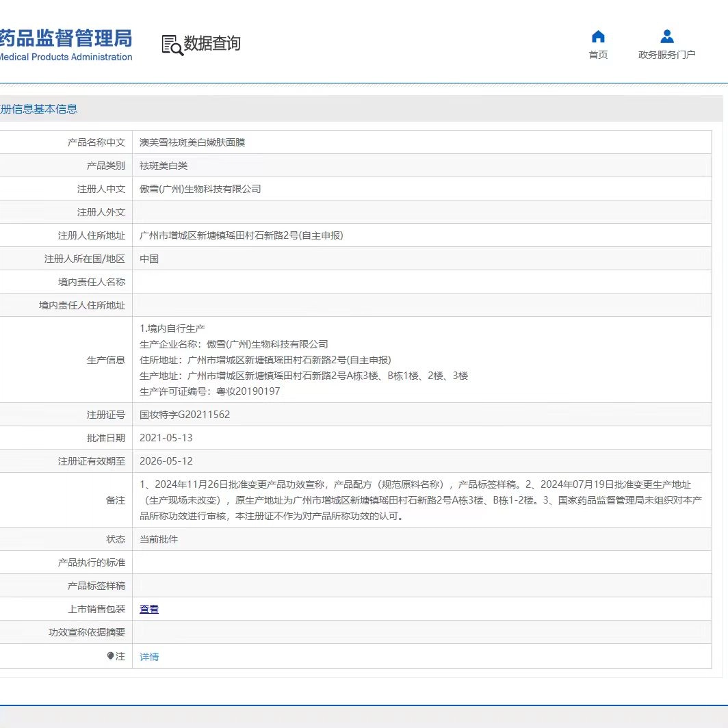Click the 数据查询 heading text
This screenshot has height=728, width=728.
pyautogui.click(x=212, y=44)
